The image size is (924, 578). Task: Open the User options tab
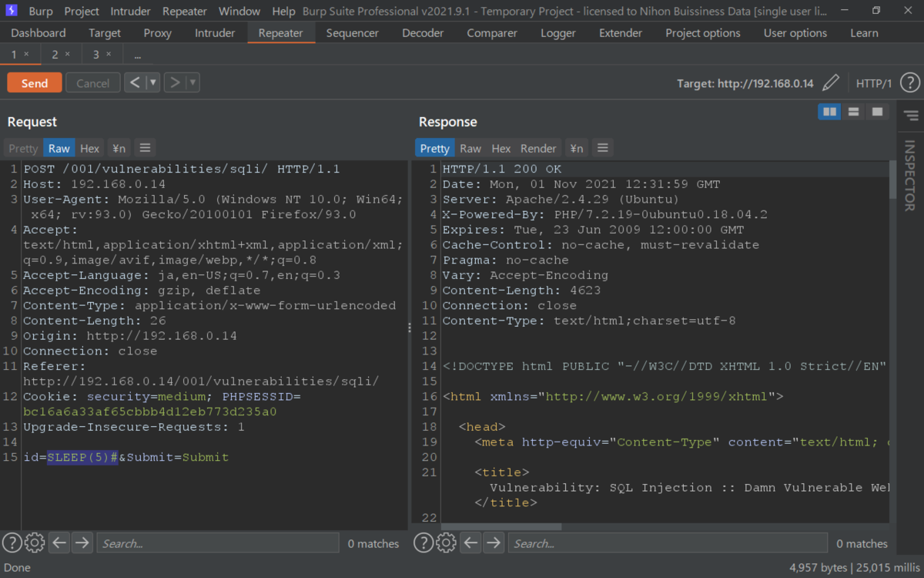[x=795, y=33]
